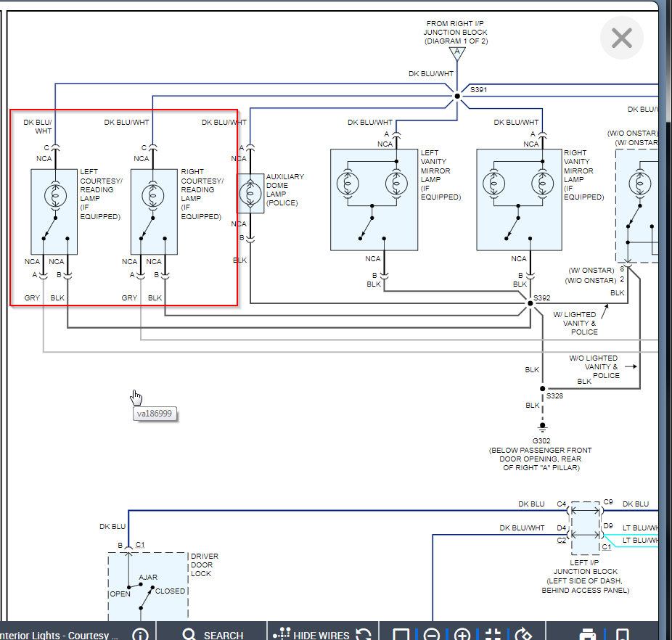The width and height of the screenshot is (672, 640).
Task: Select the Auxiliary Dome Lamp (Police) component
Action: 251,193
